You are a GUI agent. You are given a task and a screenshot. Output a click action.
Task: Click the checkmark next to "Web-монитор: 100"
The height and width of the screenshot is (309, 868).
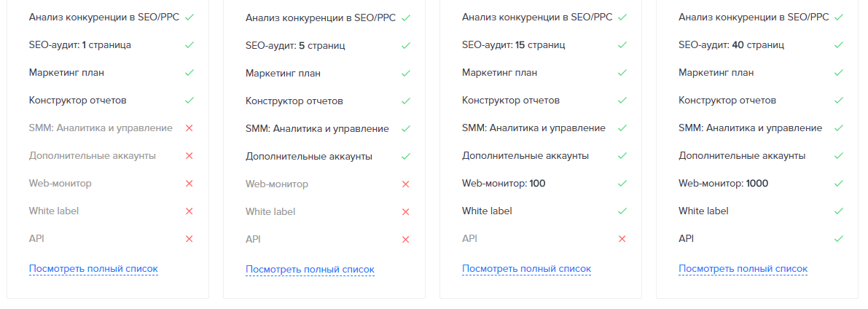pos(622,184)
